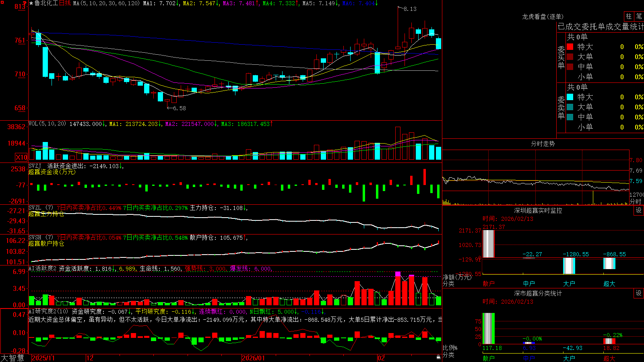Click the 117.18 散户 ratio bar
The width and height of the screenshot is (644, 362).
click(x=489, y=329)
